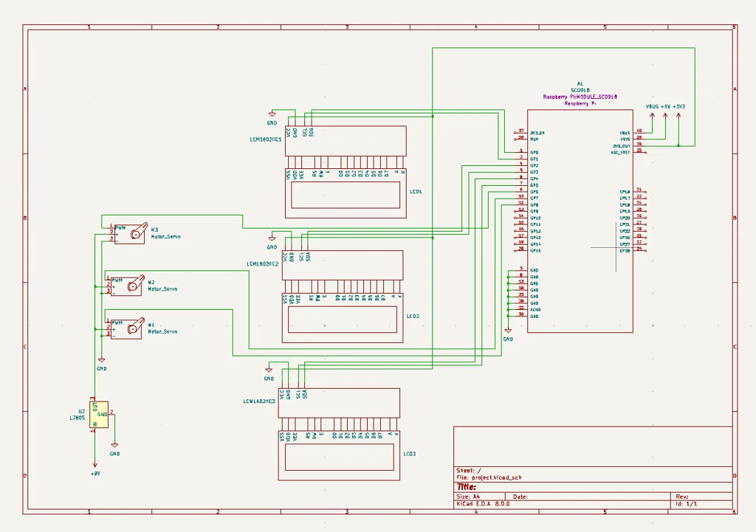Click the 'Id: 1/1' text
This screenshot has height=532, width=756.
[x=686, y=503]
